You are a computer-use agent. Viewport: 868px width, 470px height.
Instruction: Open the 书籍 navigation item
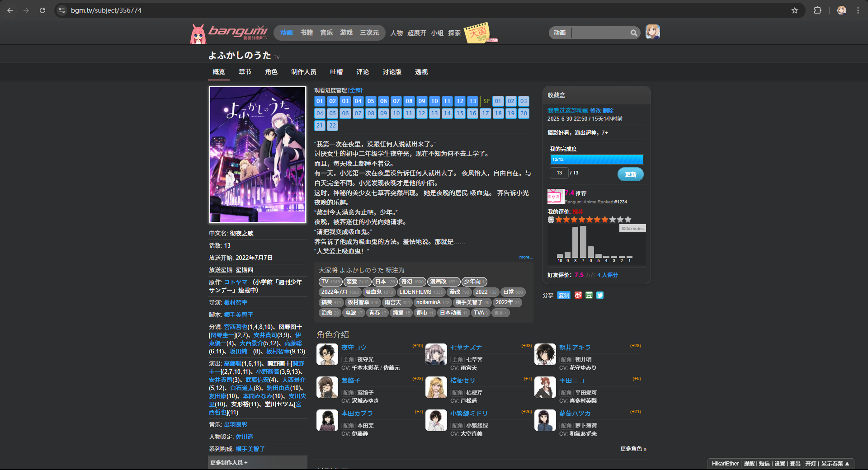(307, 33)
